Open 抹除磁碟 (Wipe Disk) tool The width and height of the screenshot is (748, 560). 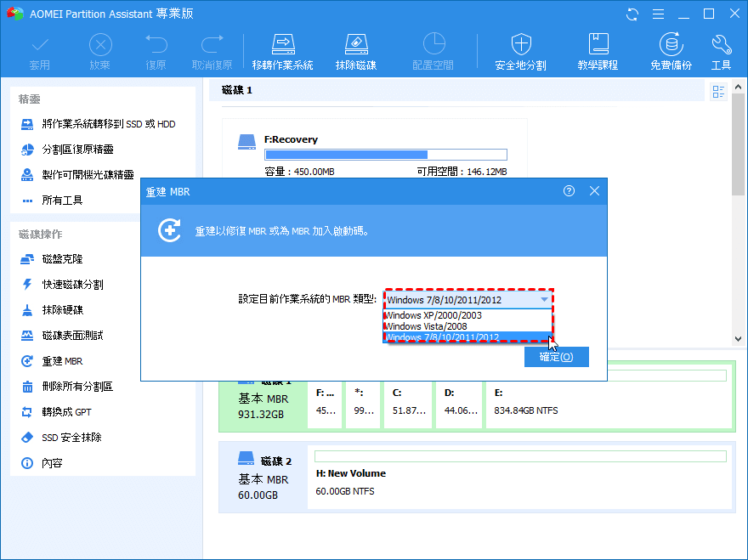356,52
